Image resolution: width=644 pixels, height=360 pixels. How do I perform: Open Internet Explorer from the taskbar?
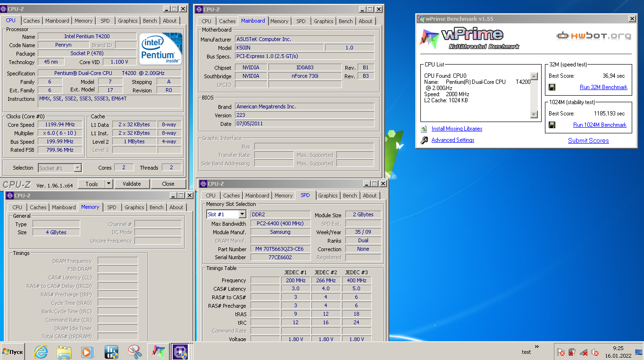[41, 352]
